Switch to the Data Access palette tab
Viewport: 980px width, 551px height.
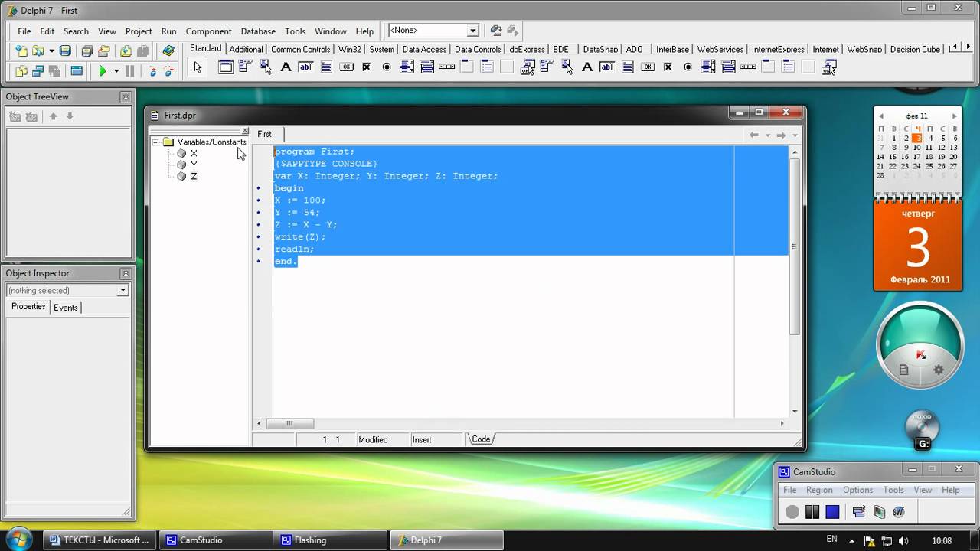coord(424,49)
